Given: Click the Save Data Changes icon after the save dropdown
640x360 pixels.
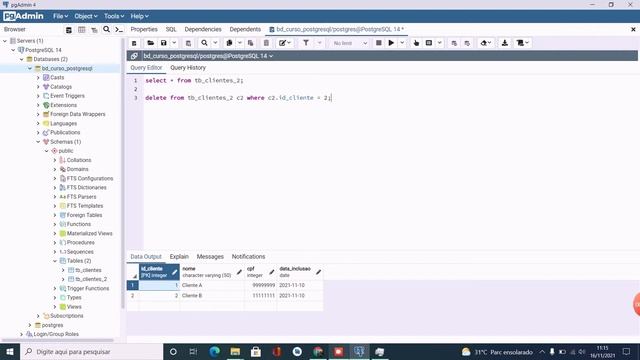Looking at the screenshot, I should tap(188, 43).
